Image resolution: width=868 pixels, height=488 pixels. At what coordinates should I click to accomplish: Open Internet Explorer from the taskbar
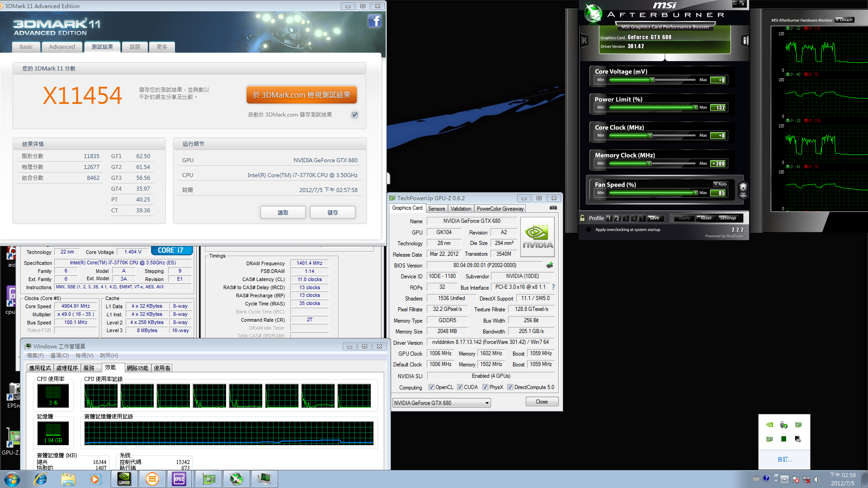[x=40, y=479]
